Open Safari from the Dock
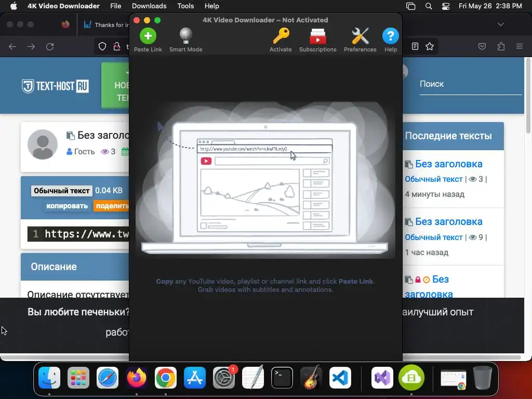The width and height of the screenshot is (532, 399). pyautogui.click(x=108, y=377)
